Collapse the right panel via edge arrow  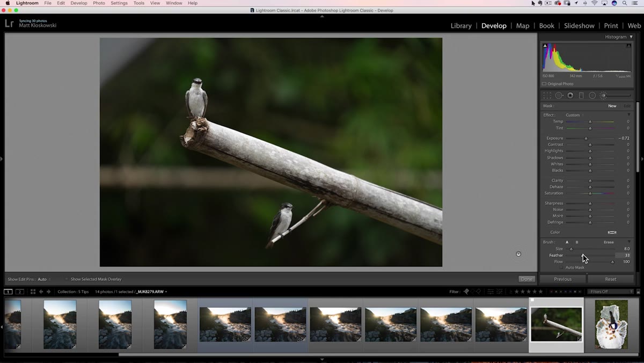[x=642, y=159]
